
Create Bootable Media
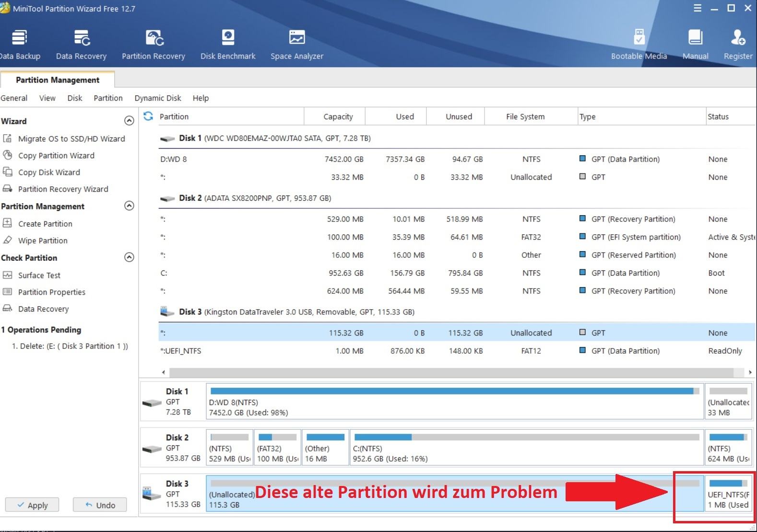click(639, 45)
